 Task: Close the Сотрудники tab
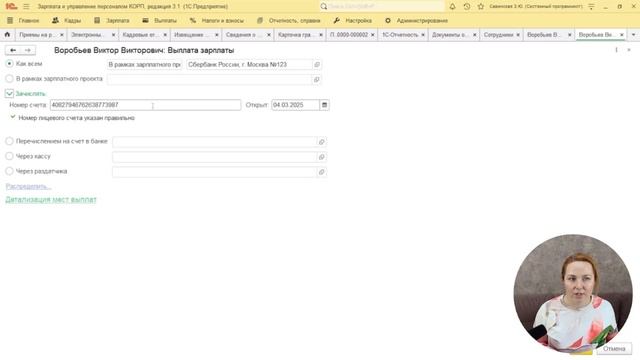pyautogui.click(x=518, y=35)
